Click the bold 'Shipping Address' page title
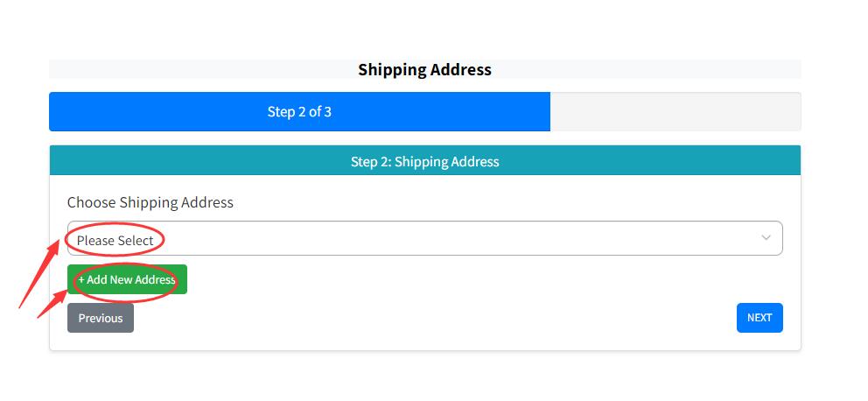The image size is (868, 401). click(424, 69)
